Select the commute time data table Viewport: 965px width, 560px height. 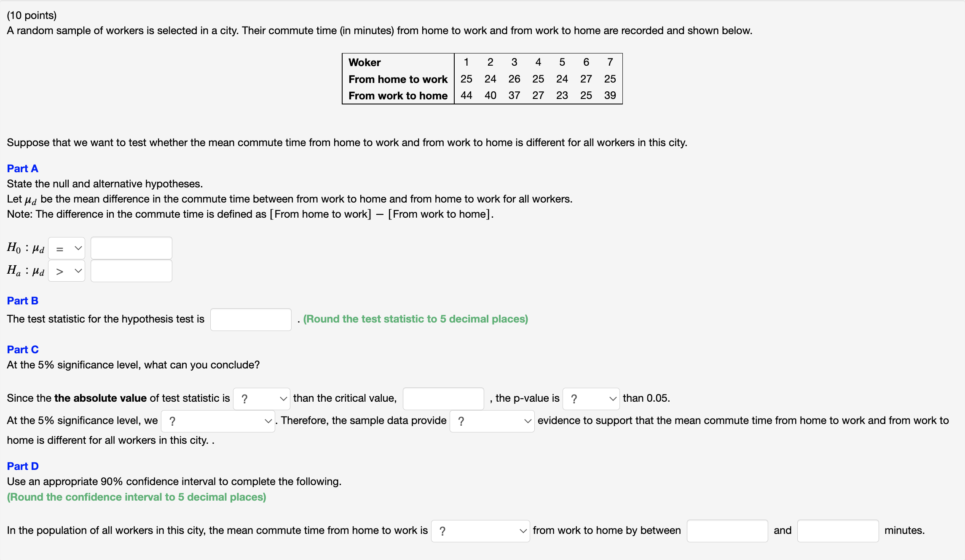click(x=482, y=79)
